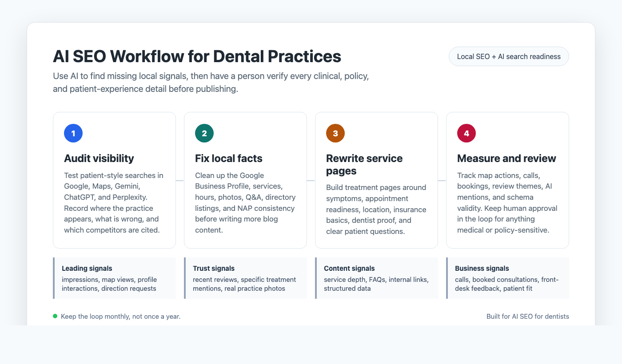
Task: Click 'Keep the loop monthly, not once a year.'
Action: (121, 317)
